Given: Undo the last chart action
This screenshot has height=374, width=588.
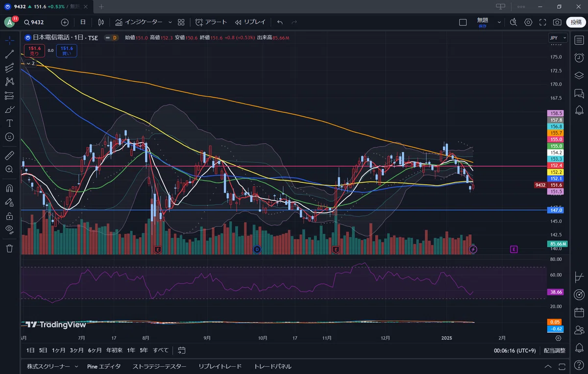Looking at the screenshot, I should [x=280, y=22].
